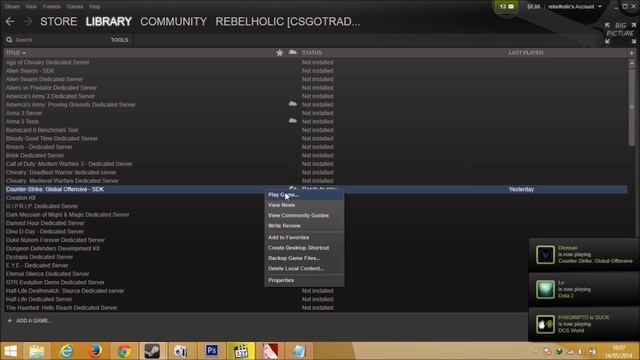Expand rebelholic's Account dropdown

(x=575, y=7)
